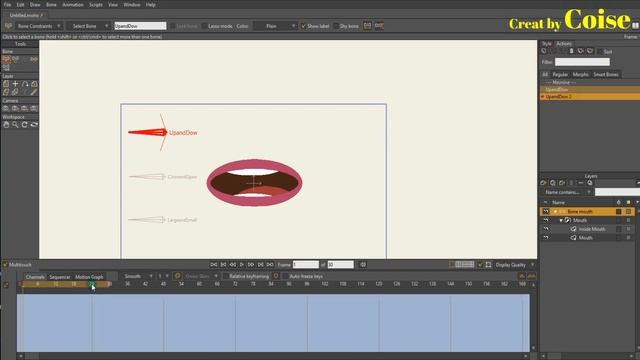Viewport: 640px width, 360px height.
Task: Select the Set Origin layer tool
Action: tap(15, 84)
